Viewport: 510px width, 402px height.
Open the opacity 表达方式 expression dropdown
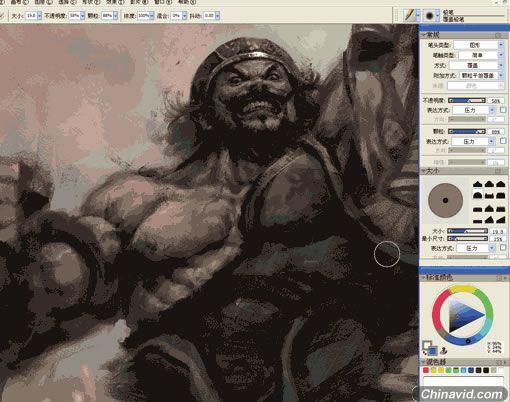tap(474, 110)
